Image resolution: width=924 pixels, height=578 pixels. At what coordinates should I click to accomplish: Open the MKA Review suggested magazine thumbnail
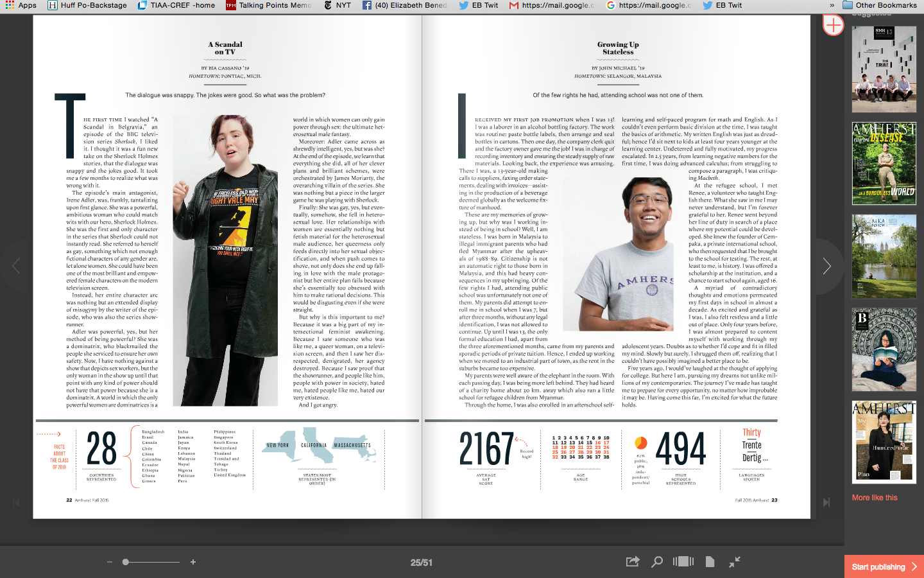coord(884,256)
